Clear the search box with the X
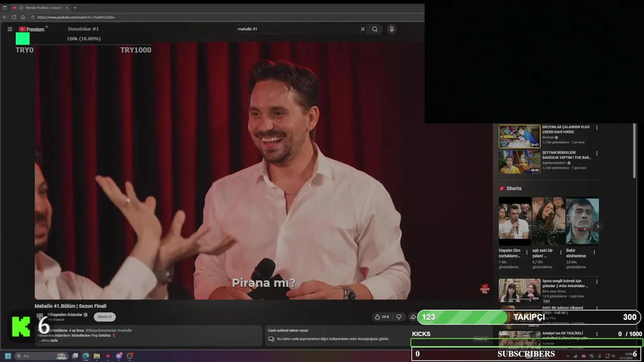 [363, 29]
